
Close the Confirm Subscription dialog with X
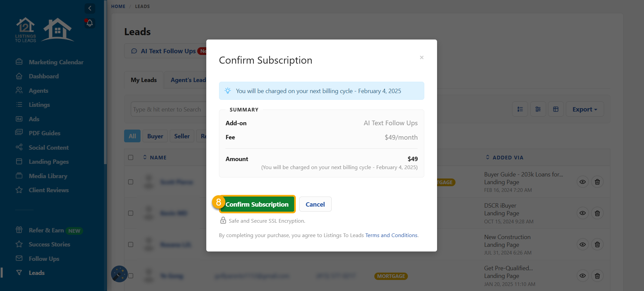pyautogui.click(x=422, y=58)
